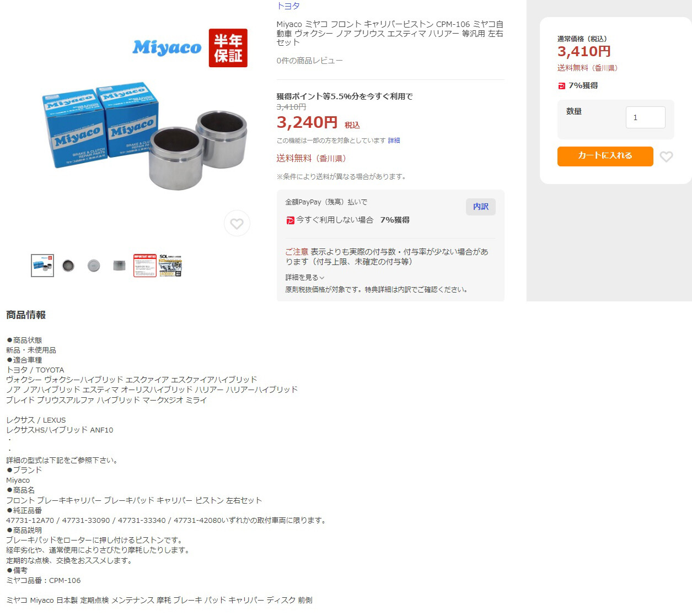Viewport: 692px width, 616px height.
Task: Open the 詳細 link about point usage
Action: pos(394,141)
